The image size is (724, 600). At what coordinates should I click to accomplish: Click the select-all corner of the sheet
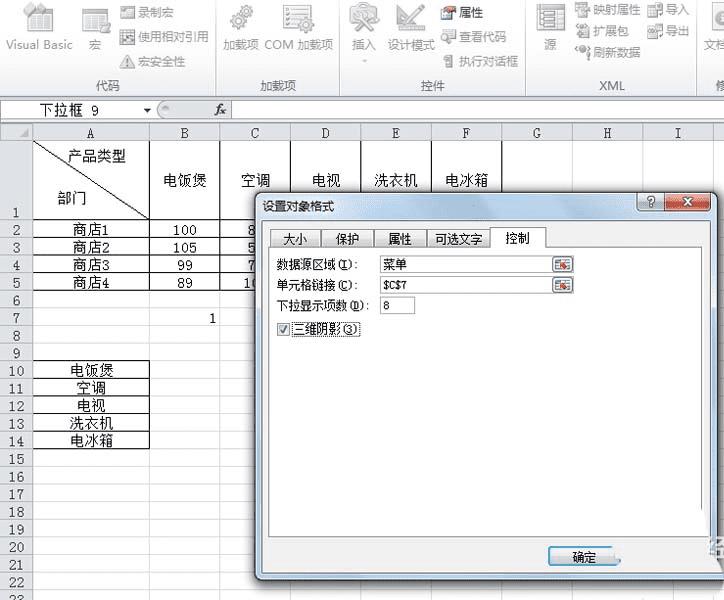[17, 133]
